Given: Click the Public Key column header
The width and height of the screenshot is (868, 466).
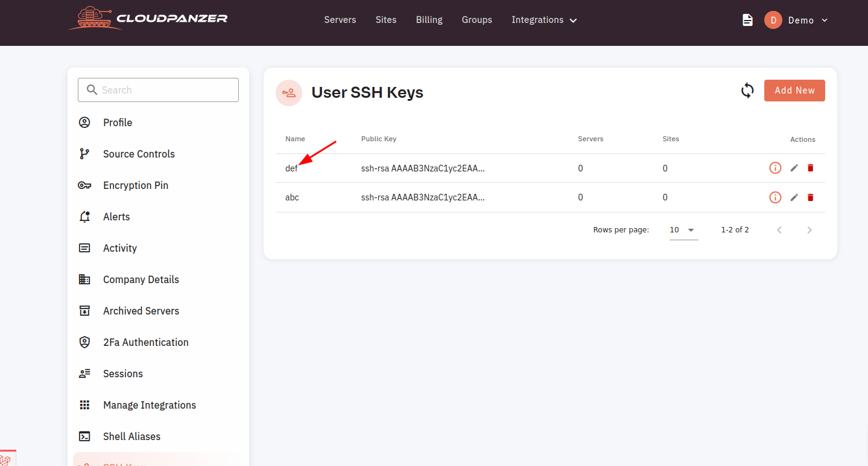Looking at the screenshot, I should (379, 139).
